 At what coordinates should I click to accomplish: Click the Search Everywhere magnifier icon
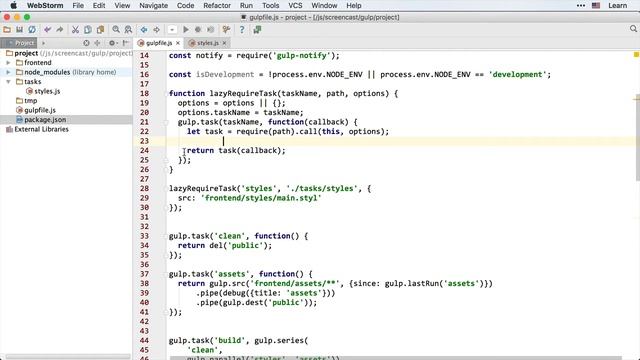(x=633, y=29)
